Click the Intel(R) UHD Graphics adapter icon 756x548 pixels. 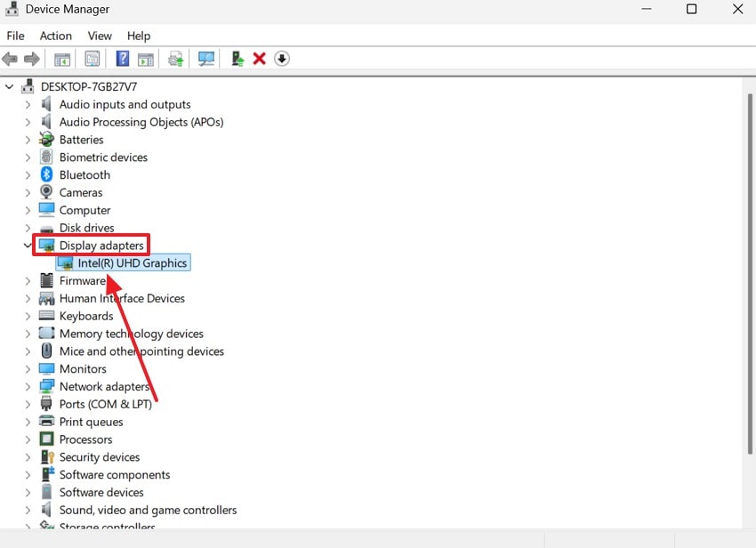click(65, 263)
